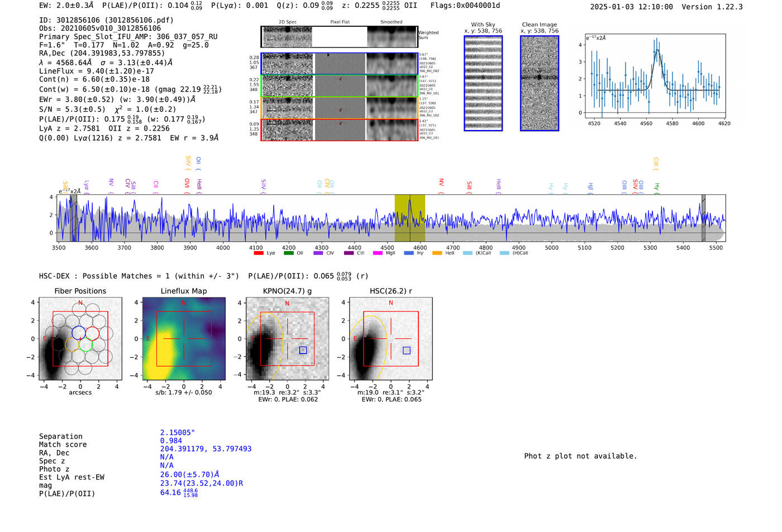Click the blue RA, Dec value 204.391179, 53.797493
Screen dimensions: 782x532
[206, 449]
